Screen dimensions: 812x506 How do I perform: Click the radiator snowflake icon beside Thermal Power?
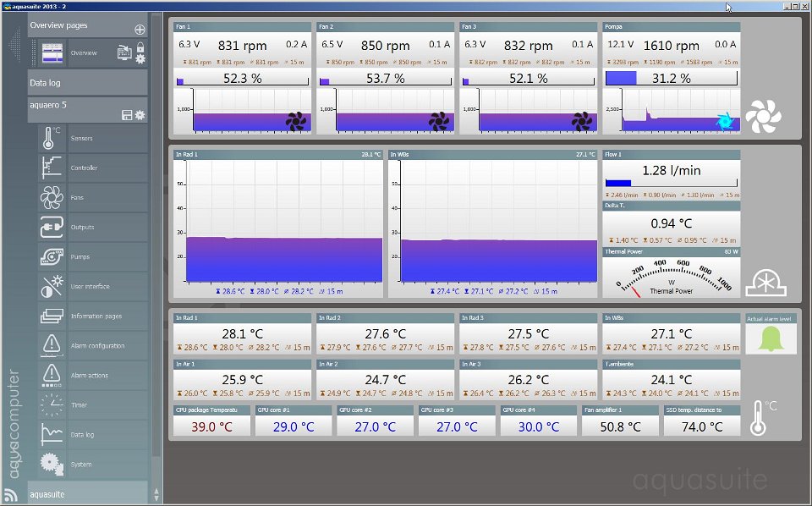(766, 283)
